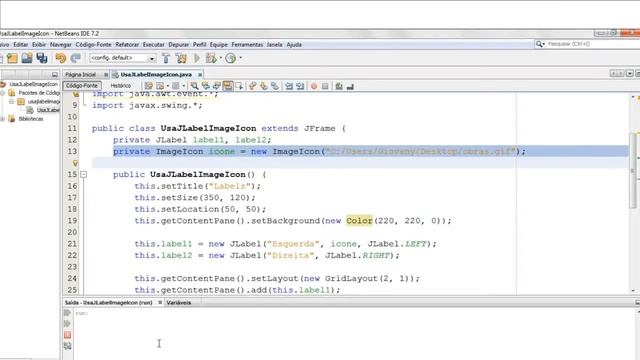Select UsaJLabelImageIcon.java file in tree
This screenshot has height=360, width=640.
tap(48, 110)
